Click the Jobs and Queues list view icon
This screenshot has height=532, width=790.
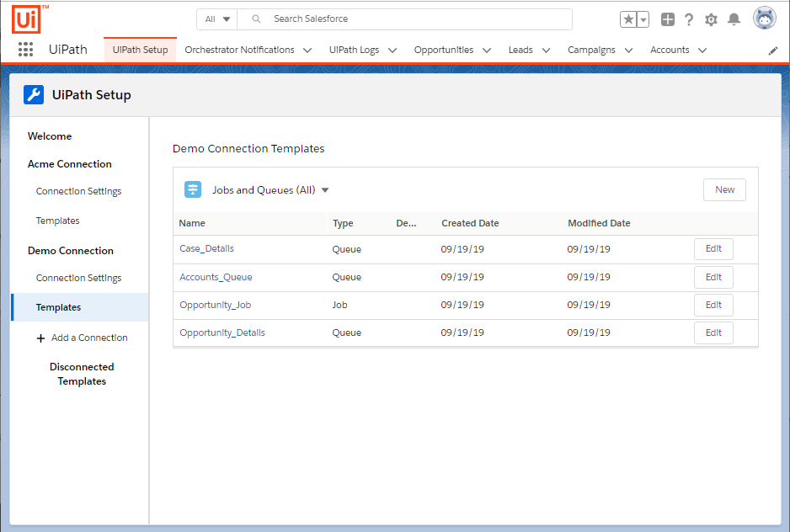(193, 189)
